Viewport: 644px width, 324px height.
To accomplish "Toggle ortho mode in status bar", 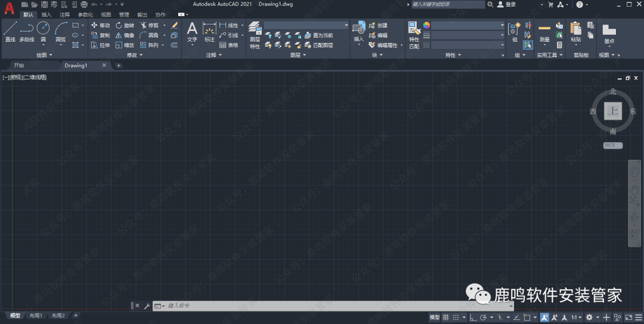I will click(x=473, y=317).
